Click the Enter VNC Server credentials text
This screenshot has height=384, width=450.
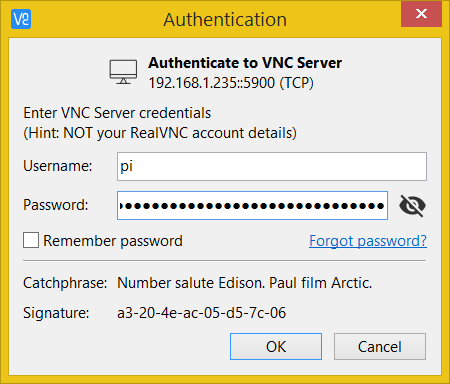click(x=117, y=113)
